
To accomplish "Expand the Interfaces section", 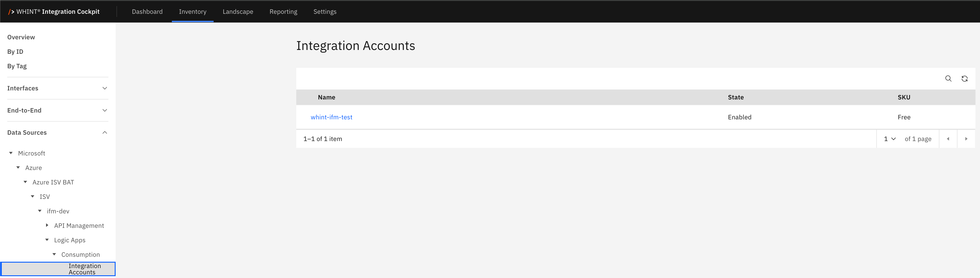I will (x=105, y=88).
